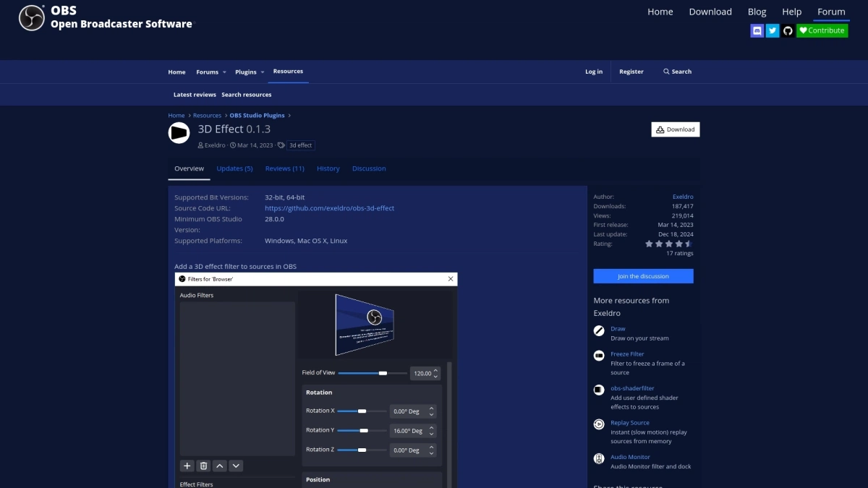Expand the Plugins dropdown menu
The image size is (868, 488).
pyautogui.click(x=250, y=72)
